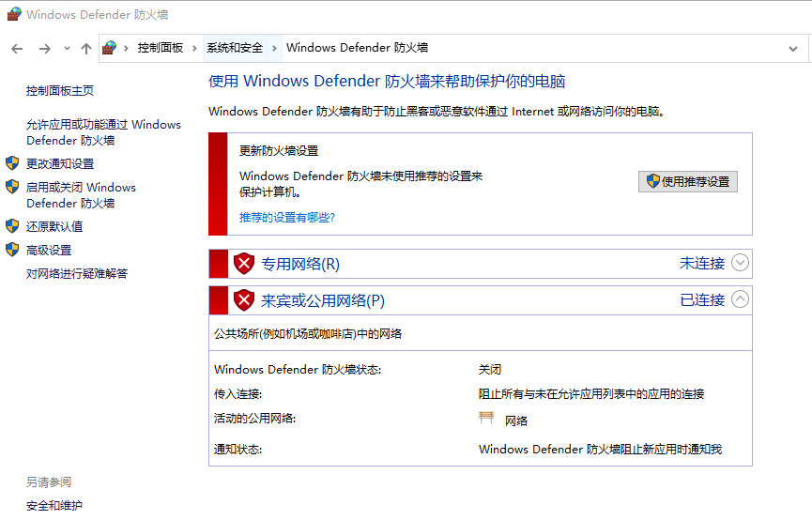Open 启用或关闭 Windows Defender 防火墙 link
Image resolution: width=812 pixels, height=520 pixels.
tap(82, 195)
